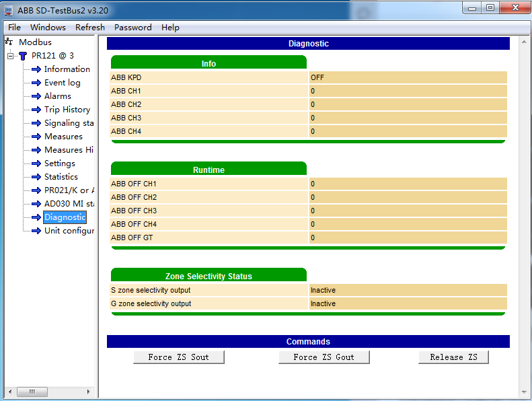
Task: Open the Trip History page
Action: [x=67, y=110]
